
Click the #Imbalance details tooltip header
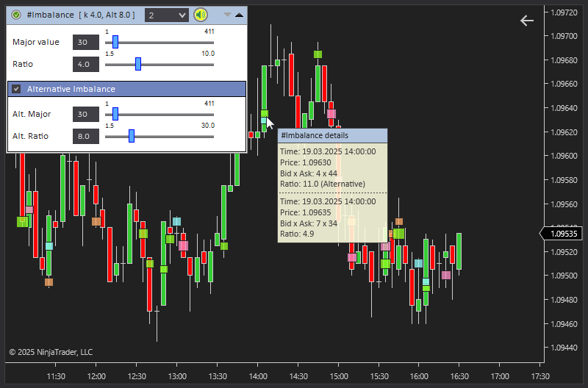[332, 136]
